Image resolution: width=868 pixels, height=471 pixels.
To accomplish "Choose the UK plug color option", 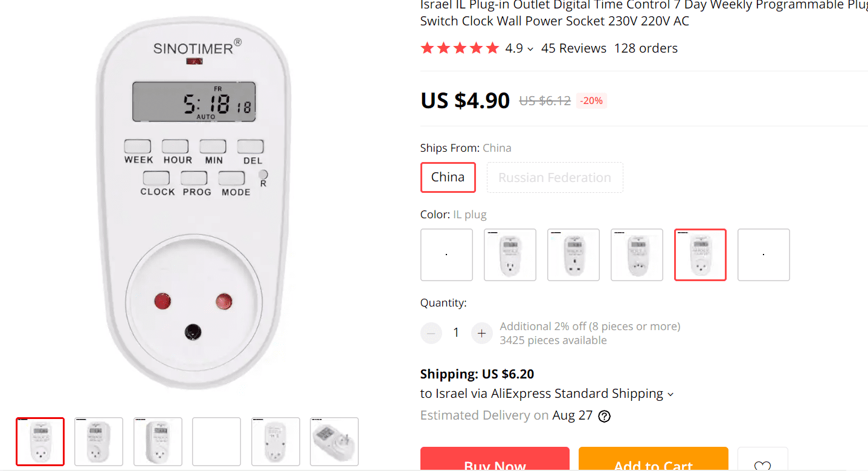I will pyautogui.click(x=573, y=255).
